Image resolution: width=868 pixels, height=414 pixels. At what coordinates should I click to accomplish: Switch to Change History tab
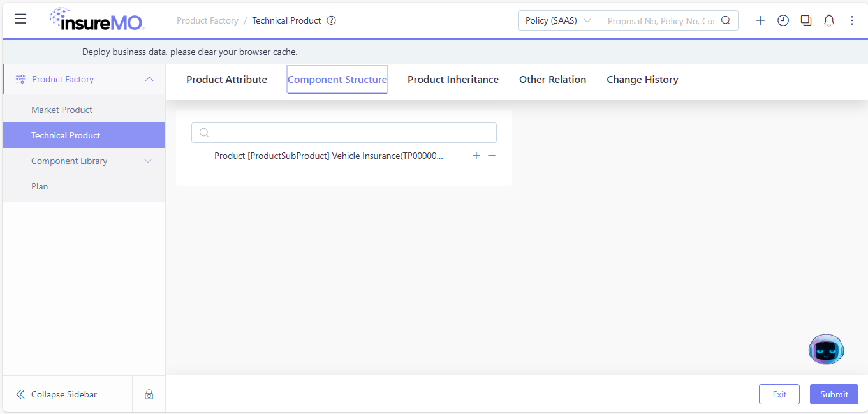tap(642, 80)
